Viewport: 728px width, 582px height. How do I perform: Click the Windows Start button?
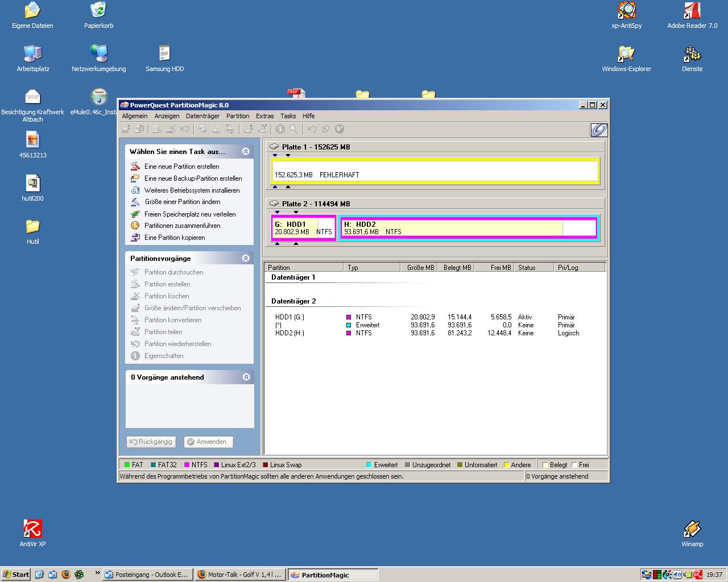click(x=16, y=575)
